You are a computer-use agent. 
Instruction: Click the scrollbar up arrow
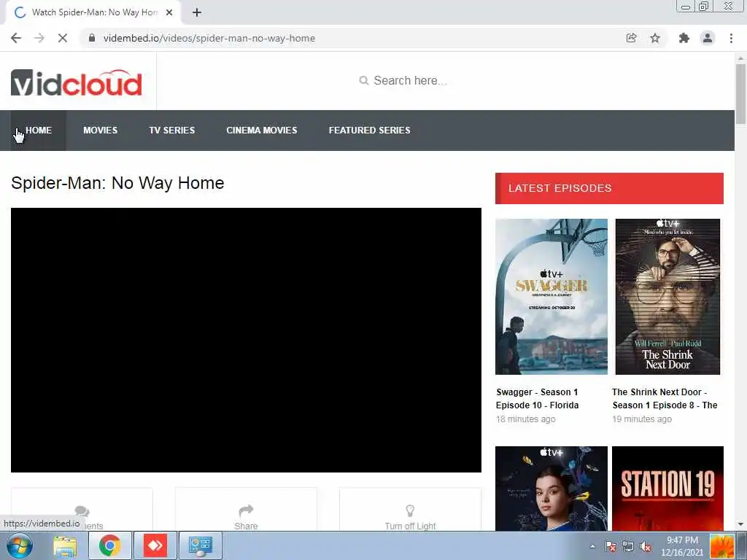(x=740, y=57)
